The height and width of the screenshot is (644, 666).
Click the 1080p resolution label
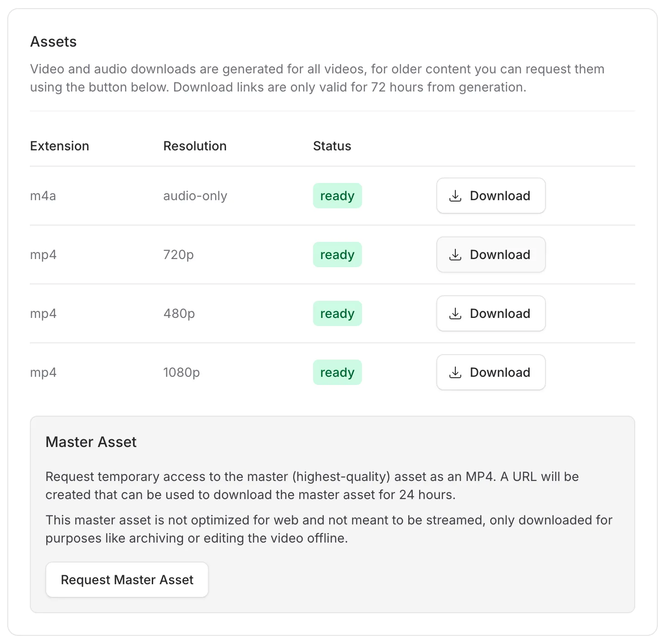click(x=181, y=372)
